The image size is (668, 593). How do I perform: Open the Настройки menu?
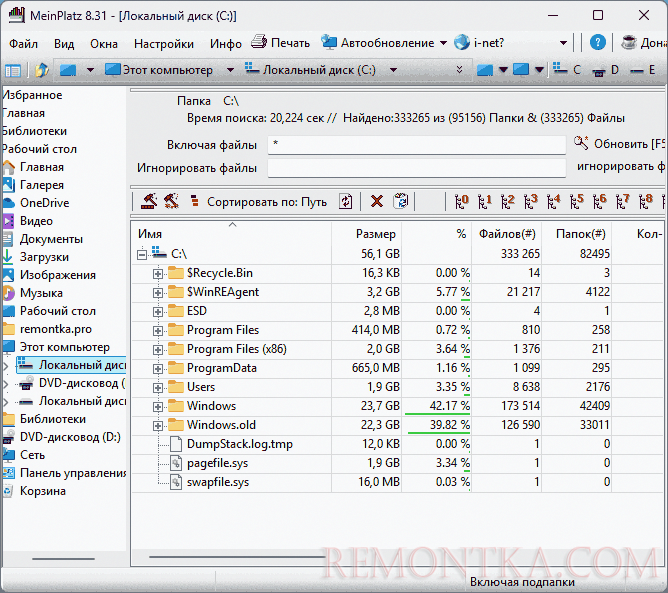(164, 44)
